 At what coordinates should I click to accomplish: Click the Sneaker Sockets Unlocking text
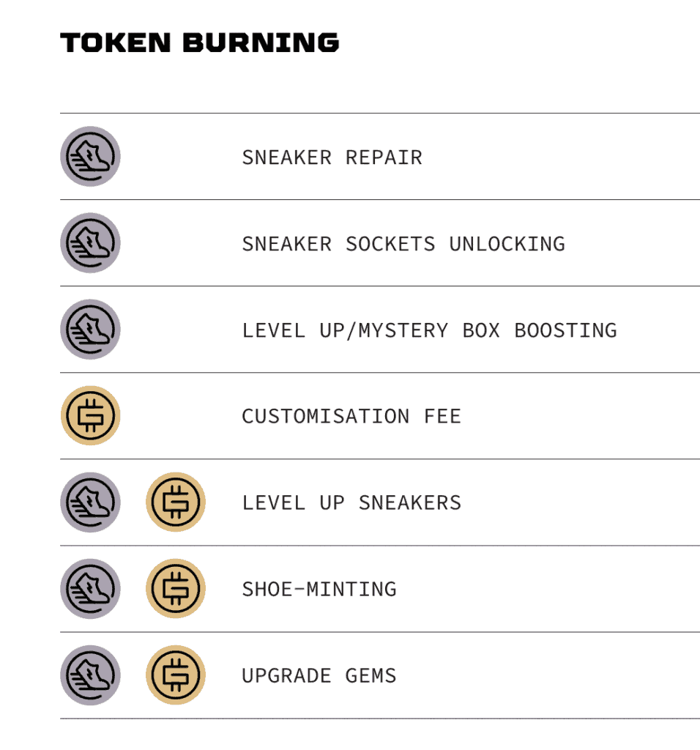click(403, 244)
